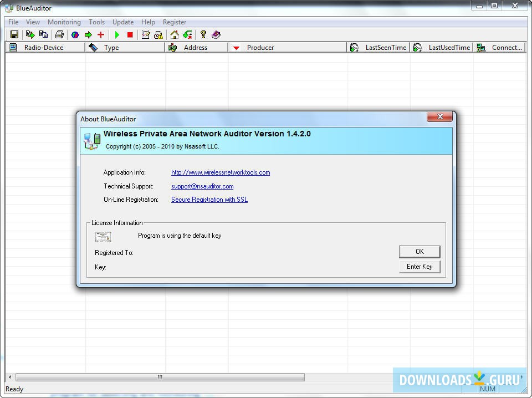Maximize the BlueAuditor window
This screenshot has height=398, width=532.
click(x=494, y=6)
